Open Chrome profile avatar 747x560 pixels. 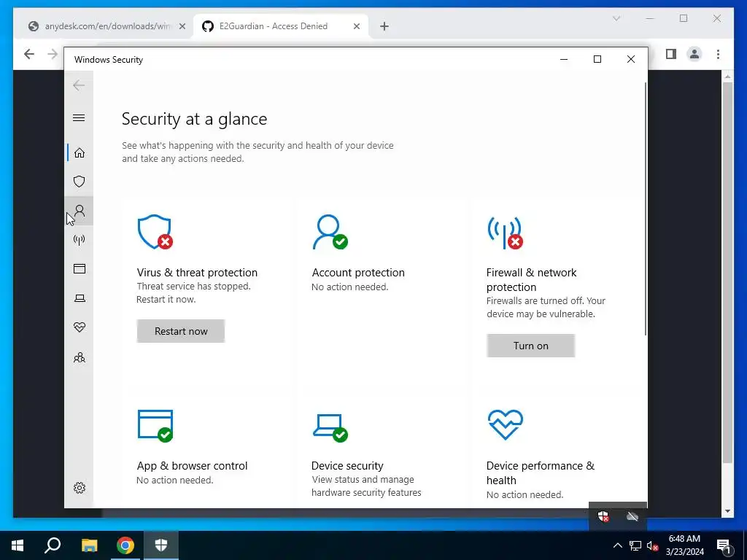click(x=694, y=54)
